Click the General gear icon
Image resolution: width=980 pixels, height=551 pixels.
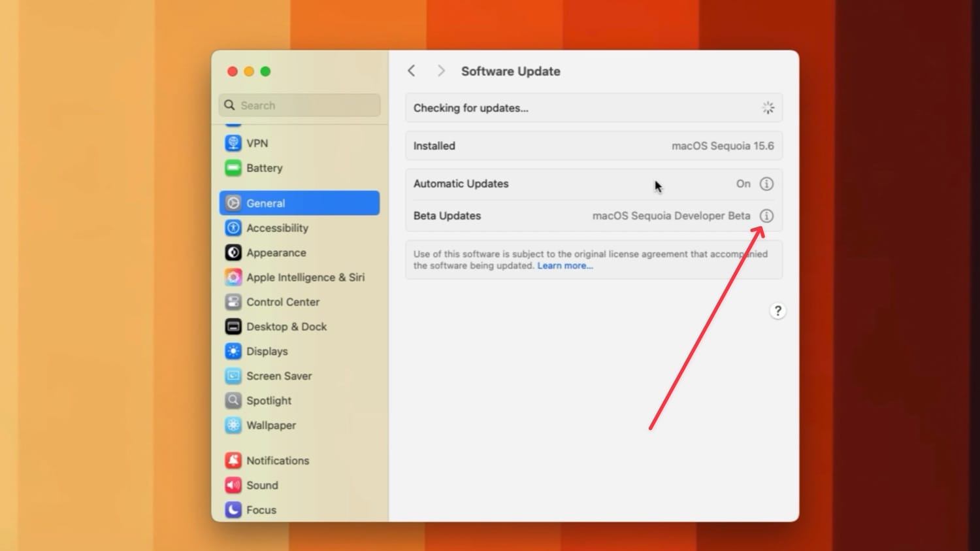click(233, 203)
